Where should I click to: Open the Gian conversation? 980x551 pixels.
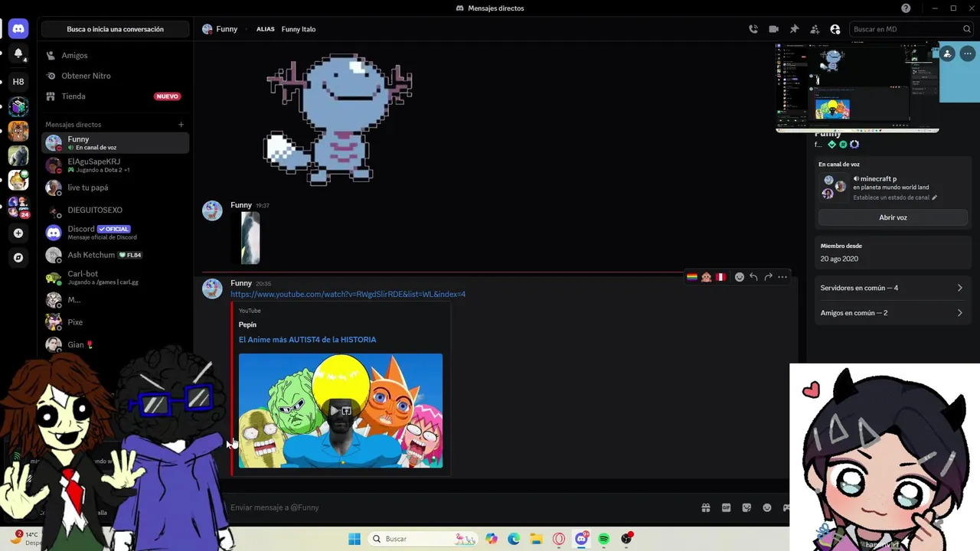pos(115,344)
